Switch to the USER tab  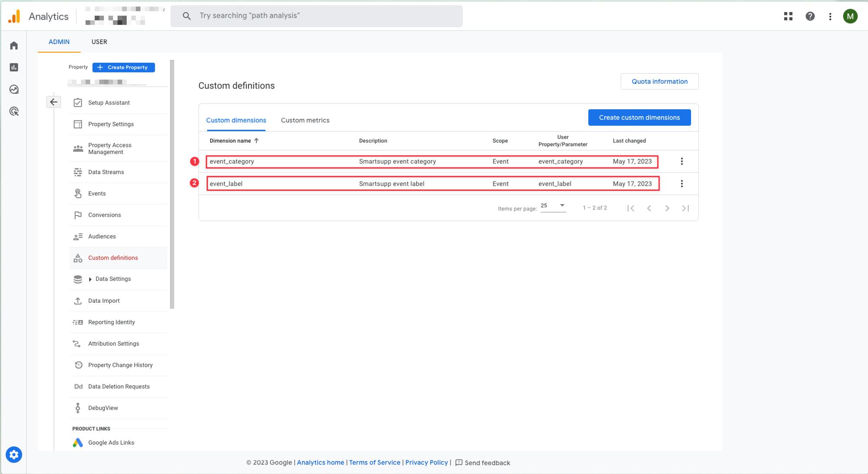(99, 42)
